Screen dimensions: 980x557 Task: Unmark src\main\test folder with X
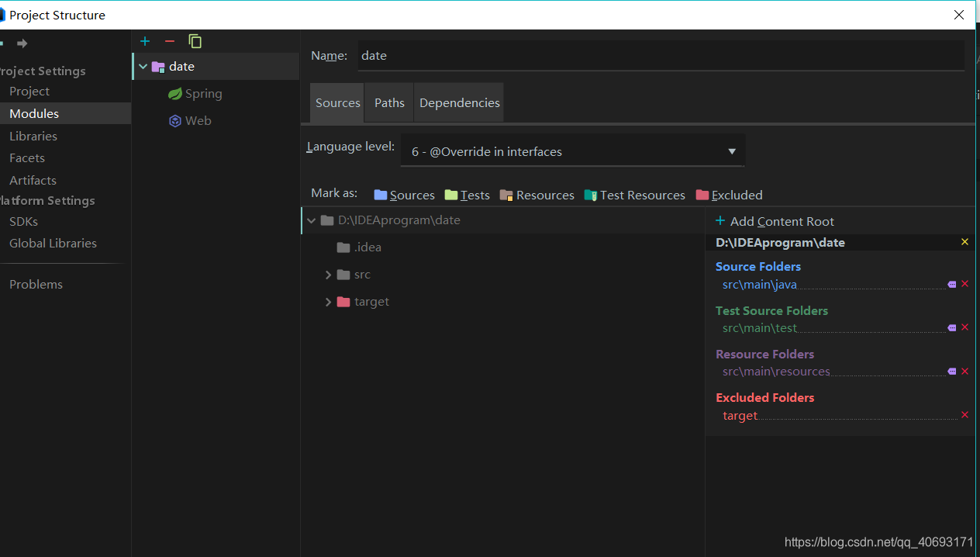965,327
